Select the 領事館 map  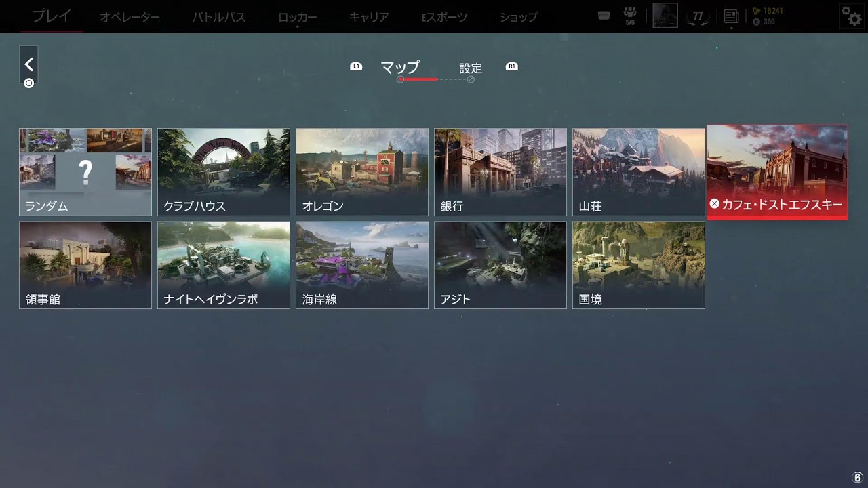(x=85, y=265)
